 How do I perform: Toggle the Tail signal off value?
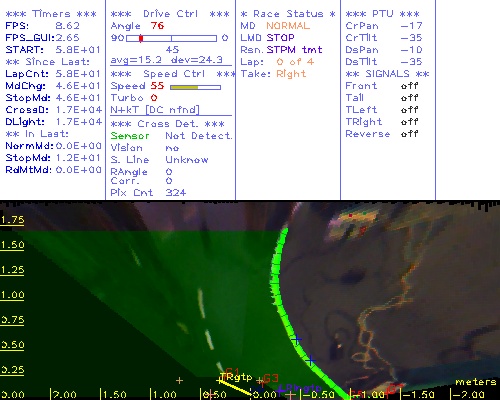(x=409, y=98)
